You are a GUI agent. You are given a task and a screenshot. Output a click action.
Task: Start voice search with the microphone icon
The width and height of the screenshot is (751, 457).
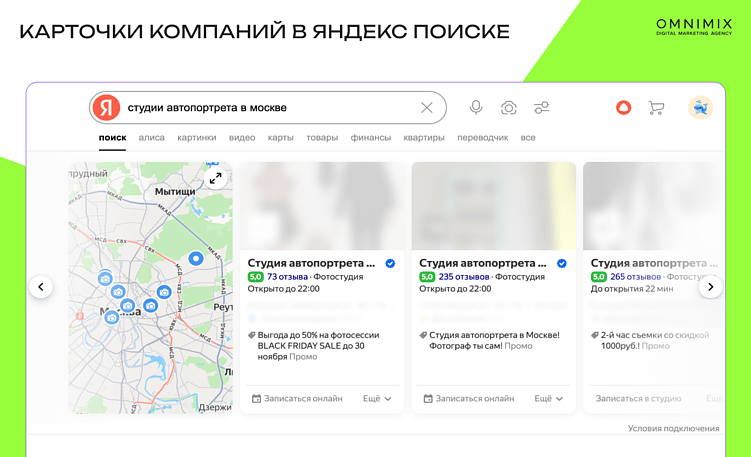[x=476, y=107]
